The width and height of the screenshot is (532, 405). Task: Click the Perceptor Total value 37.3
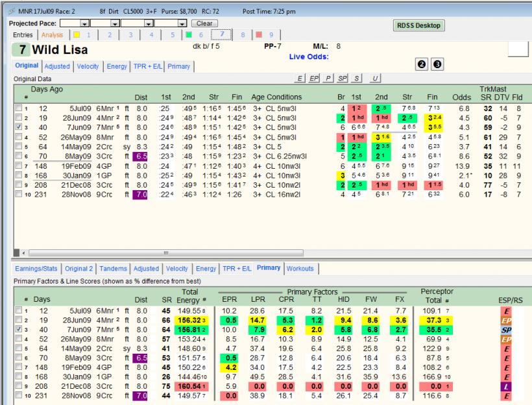[x=433, y=321]
